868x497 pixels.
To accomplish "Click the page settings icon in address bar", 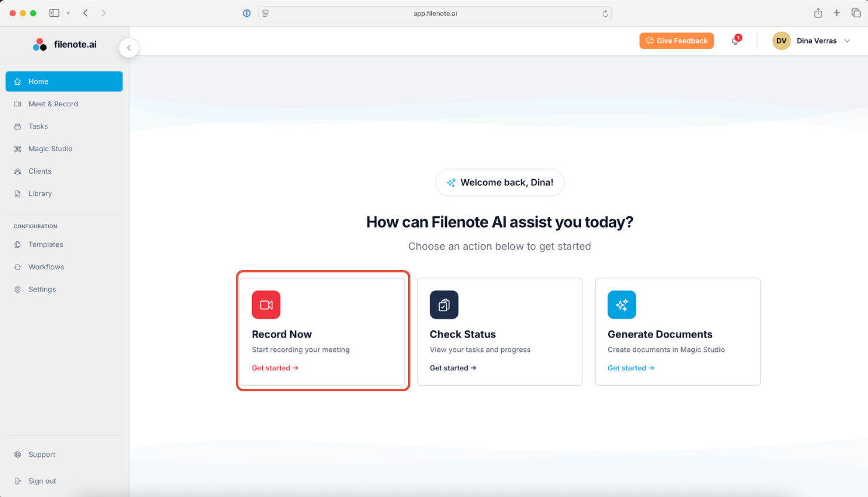I will (266, 13).
